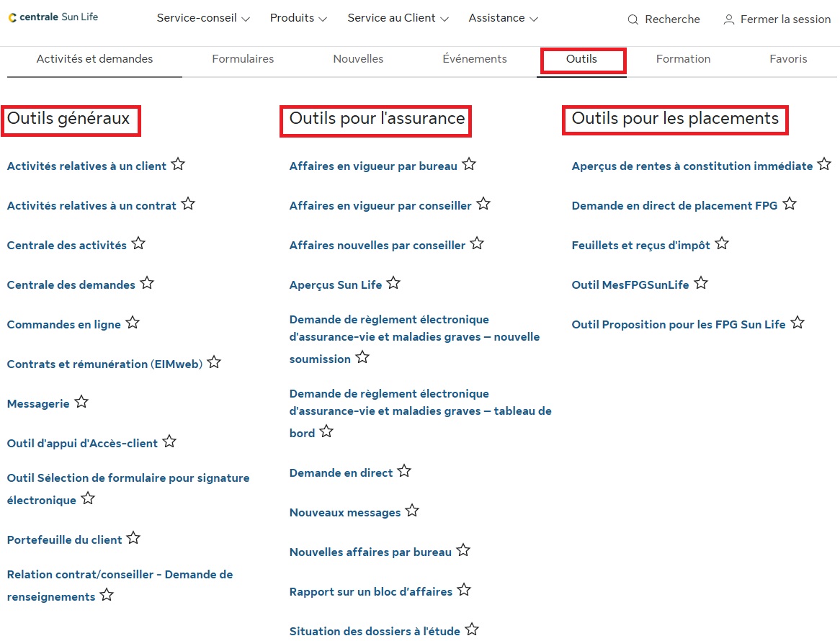Toggle favorite star for Aperçus Sun Life

coord(393,283)
